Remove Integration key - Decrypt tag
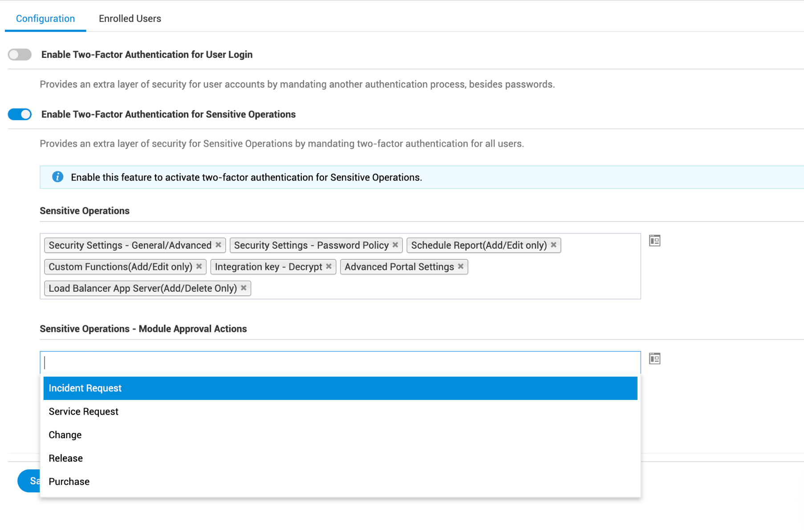The height and width of the screenshot is (532, 804). [329, 266]
